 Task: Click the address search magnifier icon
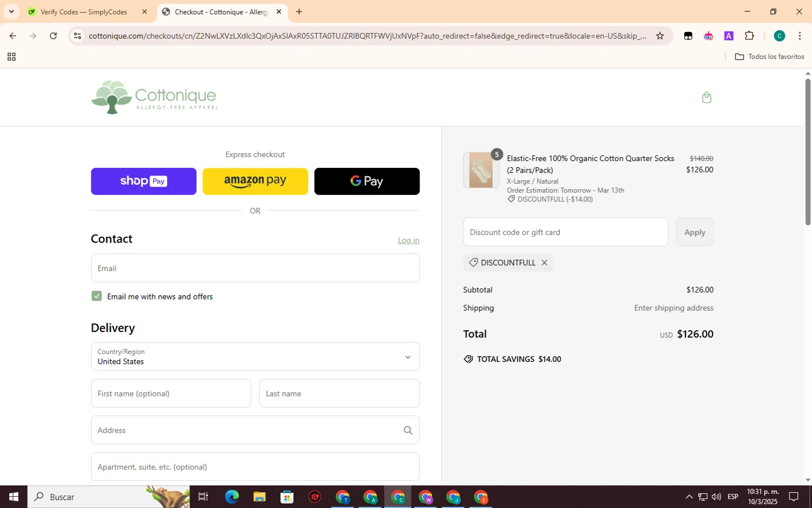point(408,430)
